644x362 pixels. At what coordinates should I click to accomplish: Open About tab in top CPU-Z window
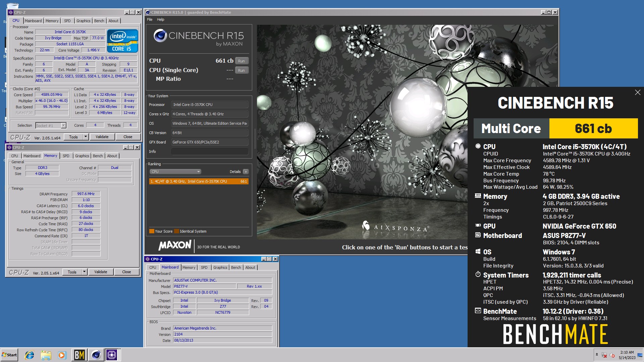[x=113, y=21]
